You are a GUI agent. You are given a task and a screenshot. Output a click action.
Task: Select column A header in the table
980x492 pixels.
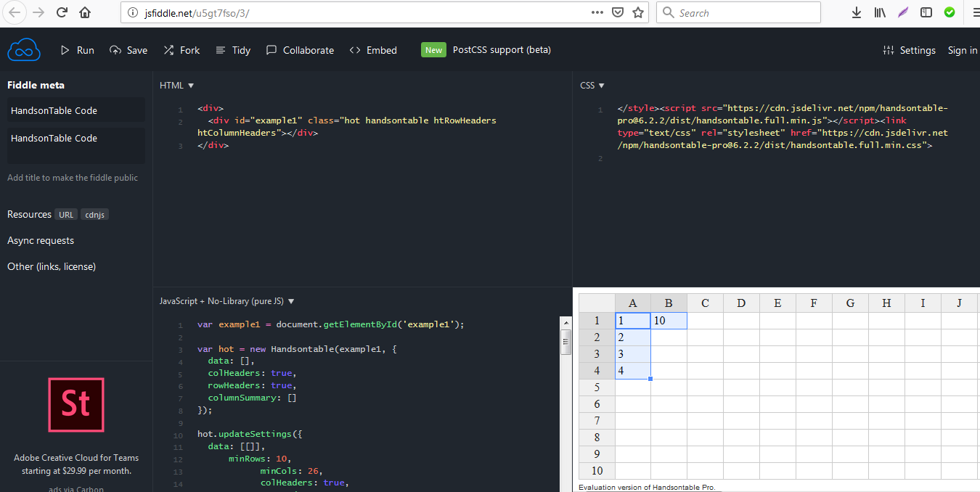point(633,303)
